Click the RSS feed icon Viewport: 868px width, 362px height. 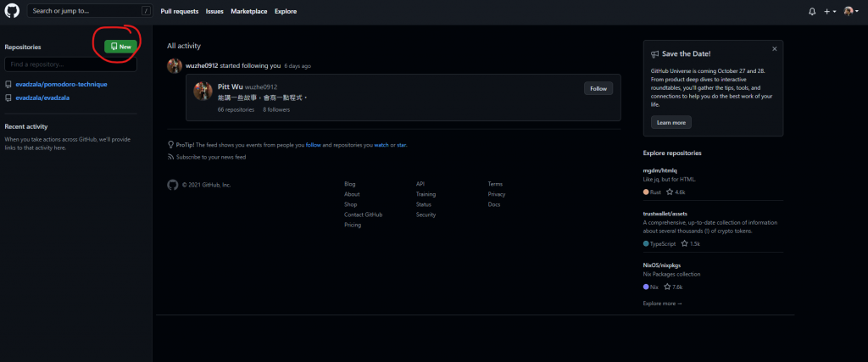point(171,157)
